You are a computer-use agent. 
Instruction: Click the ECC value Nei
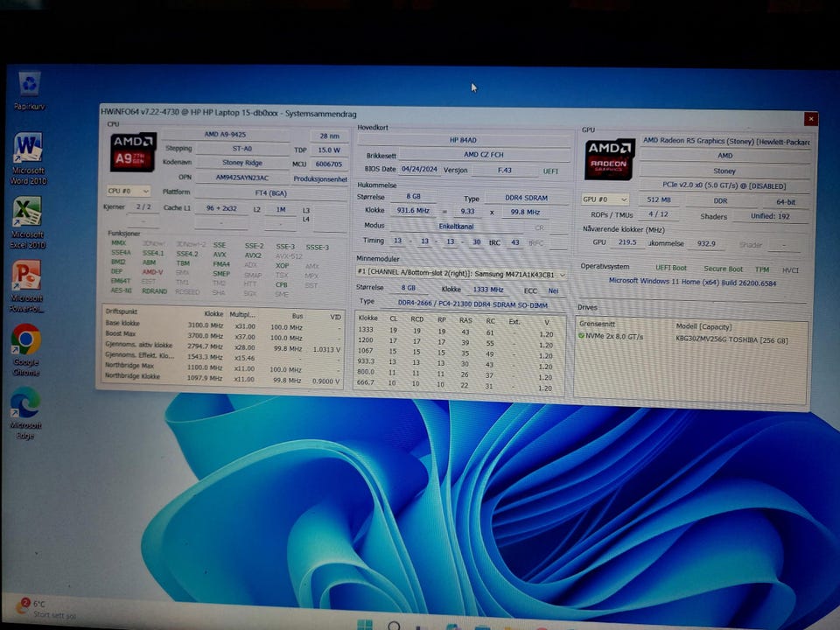[553, 290]
